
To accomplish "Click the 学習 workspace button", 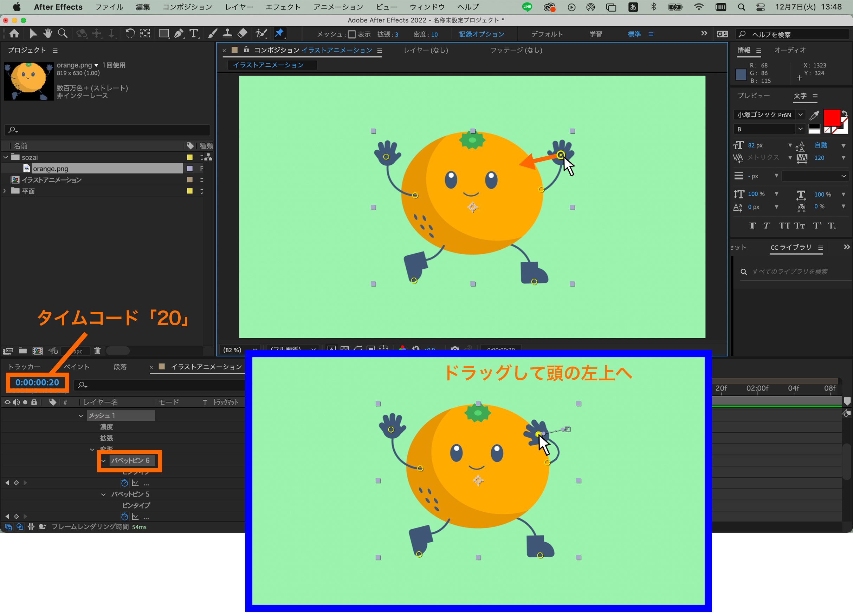I will click(595, 34).
